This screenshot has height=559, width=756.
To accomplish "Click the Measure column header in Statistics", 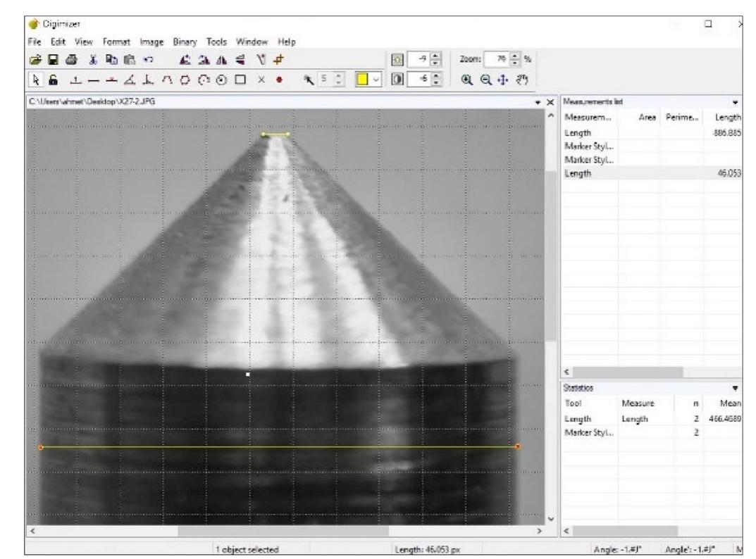I will [x=638, y=403].
